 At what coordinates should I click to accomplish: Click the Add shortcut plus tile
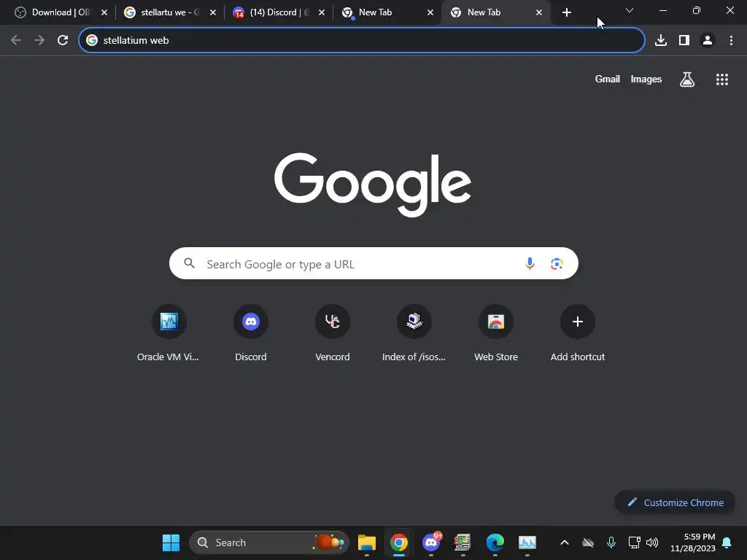point(578,333)
